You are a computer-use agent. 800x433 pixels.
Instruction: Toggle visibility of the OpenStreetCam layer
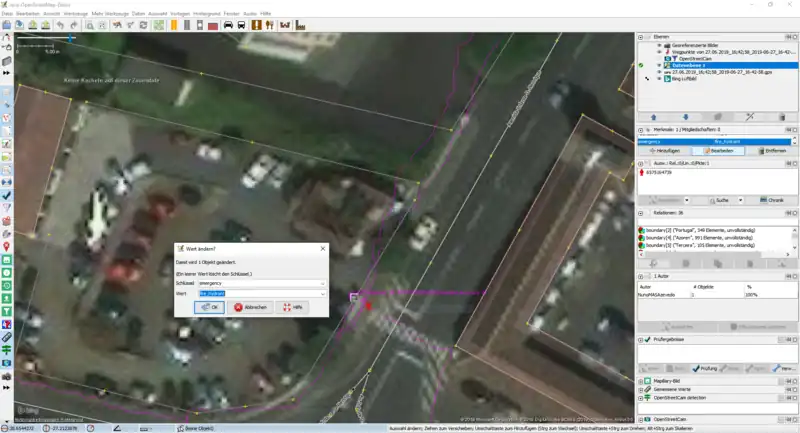click(x=659, y=58)
